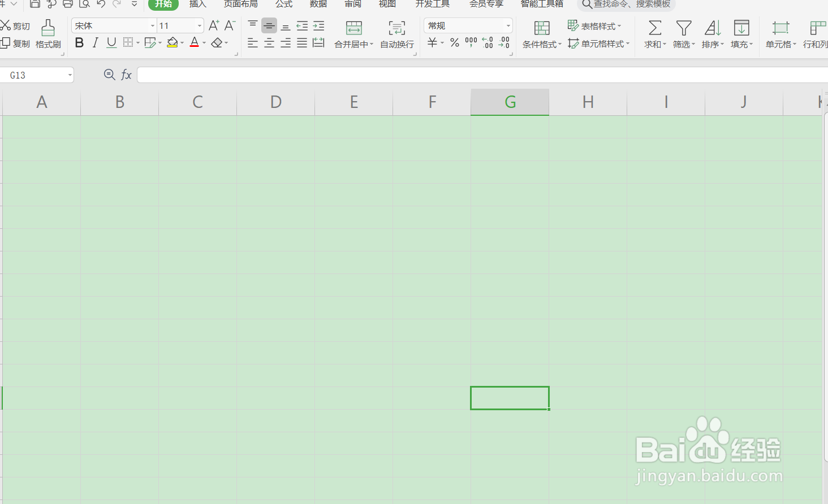Increase indent of cell content

pyautogui.click(x=319, y=25)
